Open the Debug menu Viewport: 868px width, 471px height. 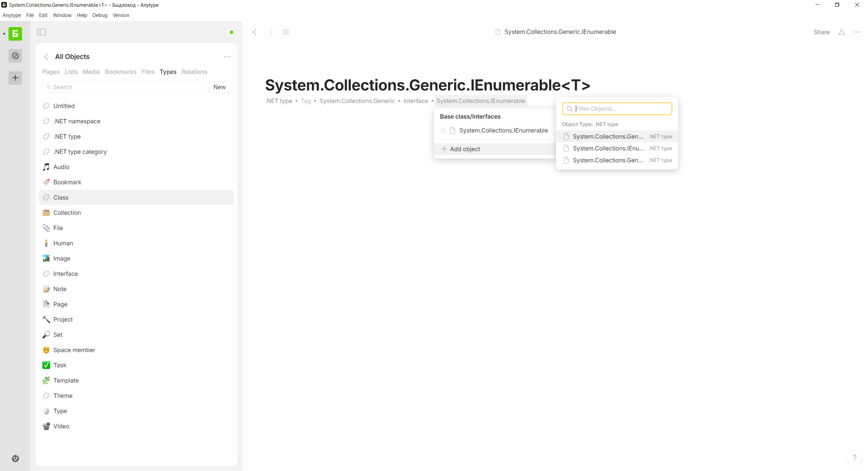tap(100, 15)
